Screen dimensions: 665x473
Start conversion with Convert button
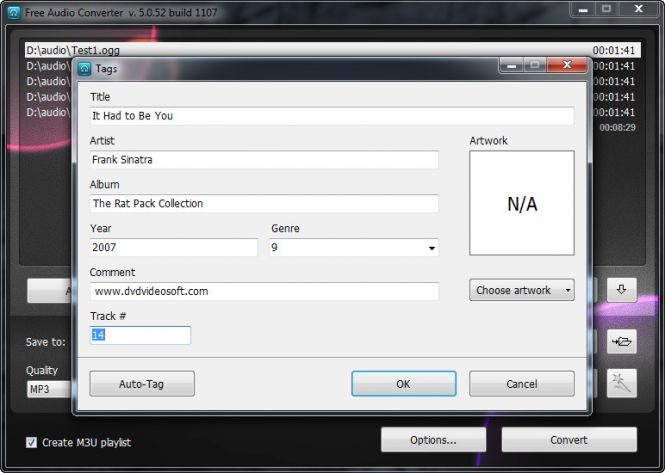(569, 440)
